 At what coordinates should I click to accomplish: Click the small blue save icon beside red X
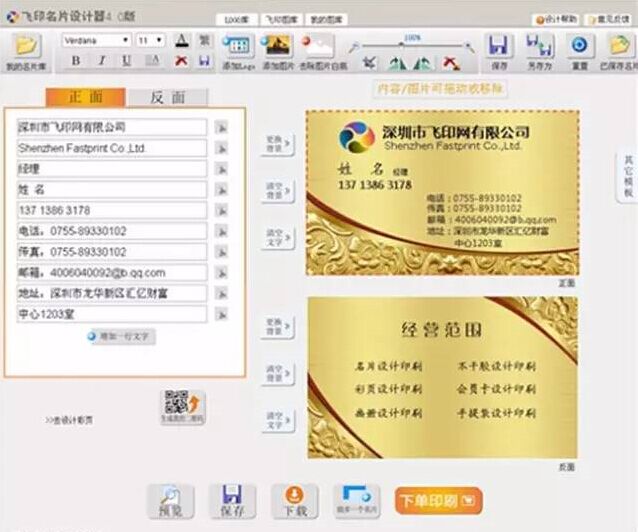tap(205, 61)
